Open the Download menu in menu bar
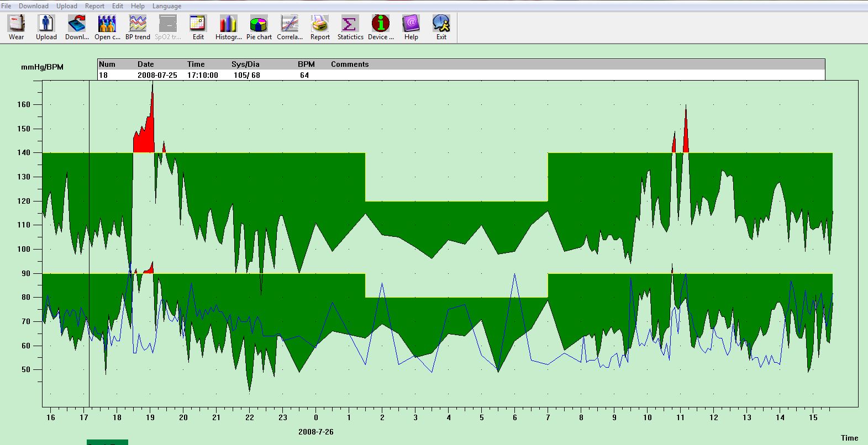The image size is (868, 445). pyautogui.click(x=34, y=6)
